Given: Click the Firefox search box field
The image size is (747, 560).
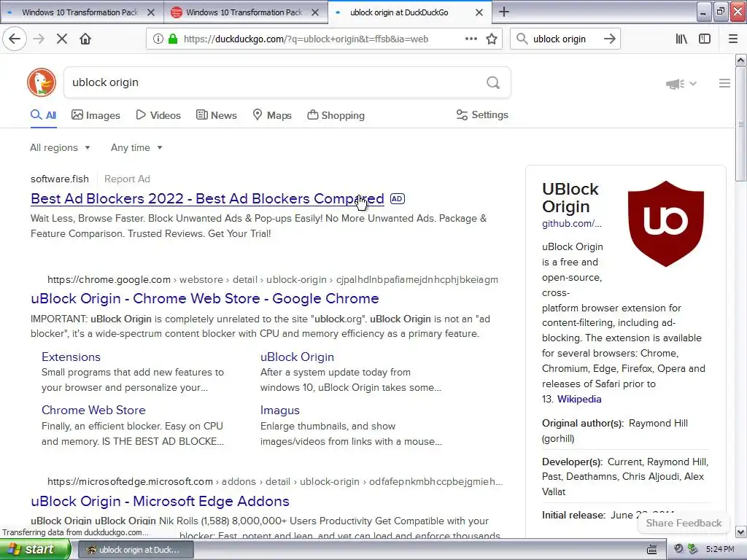Looking at the screenshot, I should click(x=564, y=39).
